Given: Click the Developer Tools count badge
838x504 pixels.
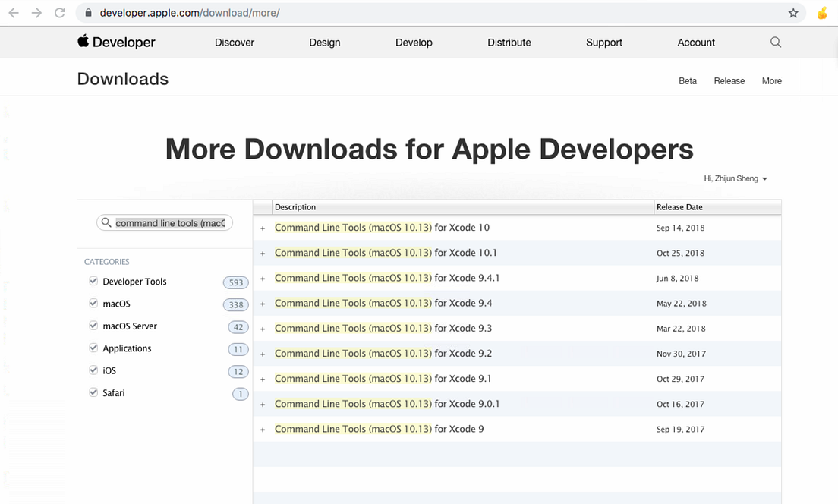Looking at the screenshot, I should 235,282.
